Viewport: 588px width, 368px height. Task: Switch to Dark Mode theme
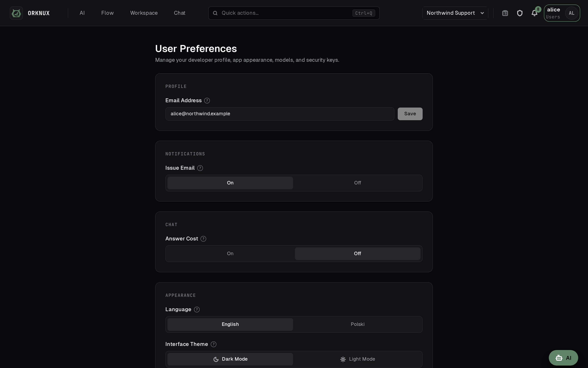230,359
